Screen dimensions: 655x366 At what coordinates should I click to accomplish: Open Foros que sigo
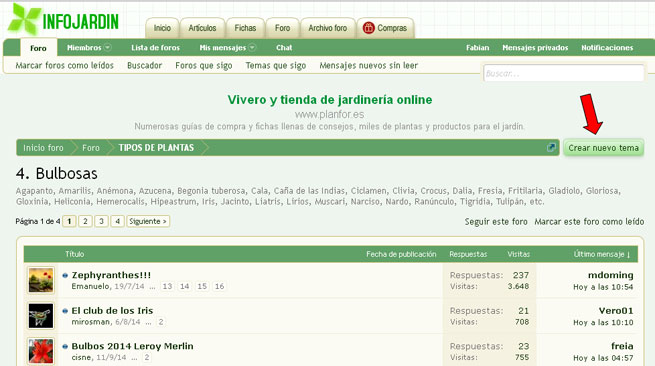pyautogui.click(x=203, y=66)
